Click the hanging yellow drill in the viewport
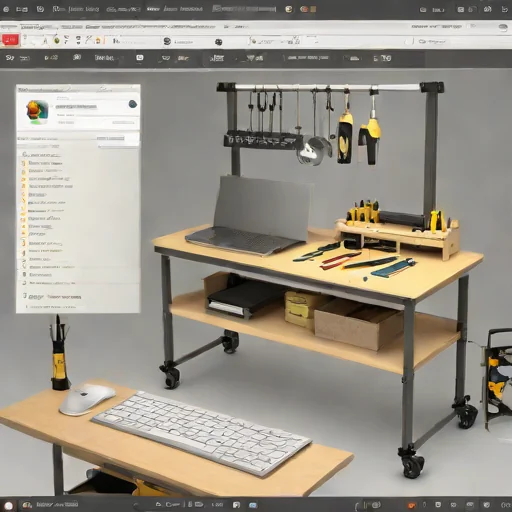The width and height of the screenshot is (512, 512). [x=370, y=132]
